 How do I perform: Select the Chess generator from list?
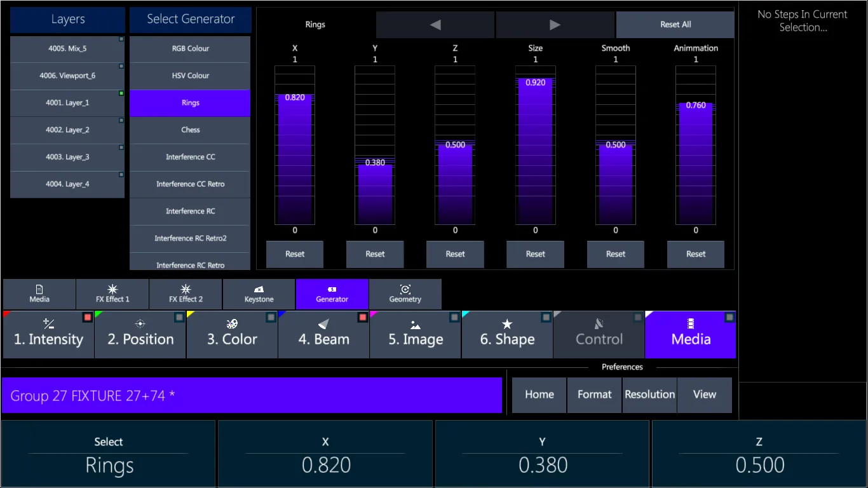tap(190, 130)
